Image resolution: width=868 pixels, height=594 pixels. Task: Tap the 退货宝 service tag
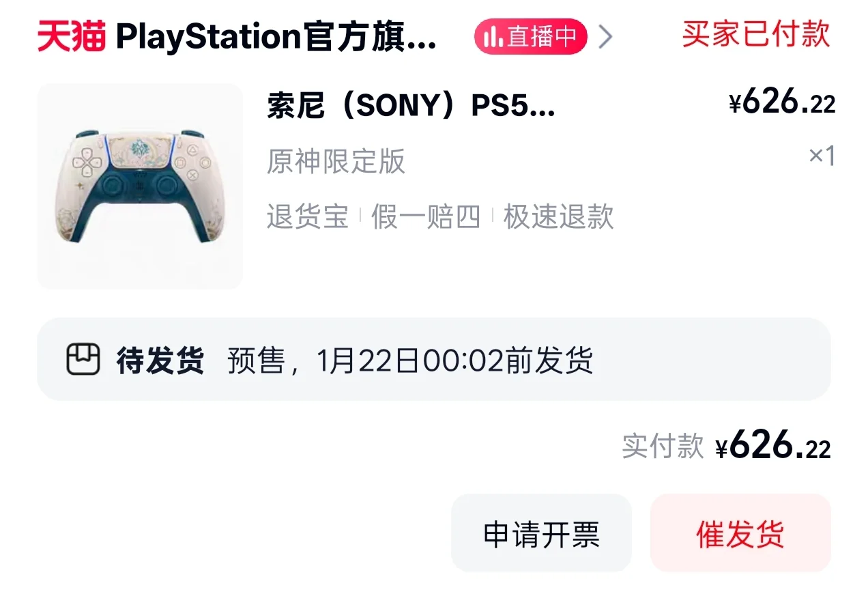point(307,217)
